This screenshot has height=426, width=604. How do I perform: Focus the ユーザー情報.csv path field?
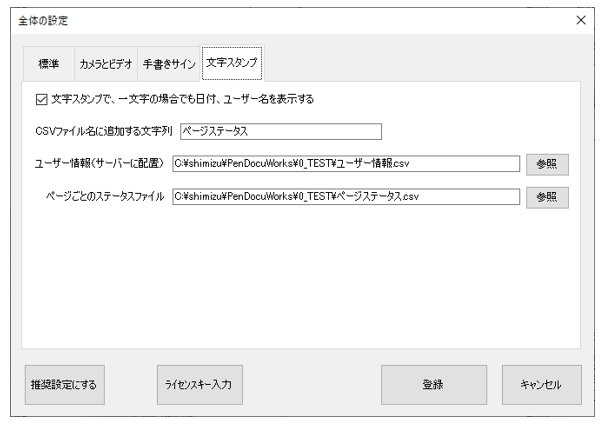click(346, 164)
